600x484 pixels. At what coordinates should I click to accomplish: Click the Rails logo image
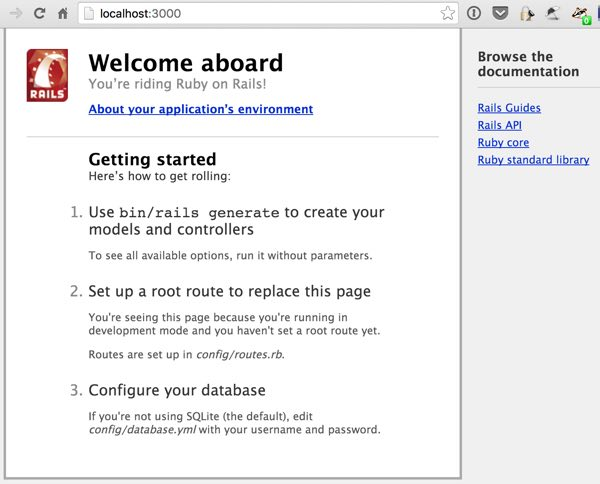pyautogui.click(x=47, y=75)
